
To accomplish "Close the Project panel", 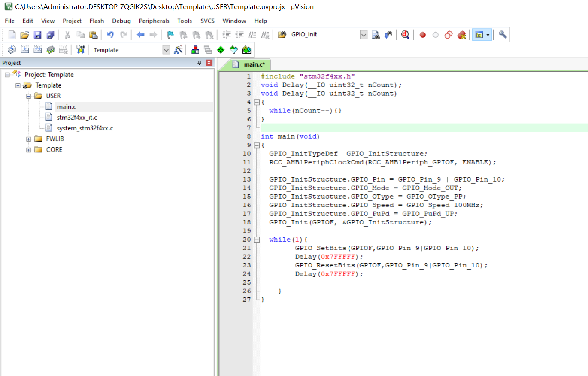I will (209, 63).
